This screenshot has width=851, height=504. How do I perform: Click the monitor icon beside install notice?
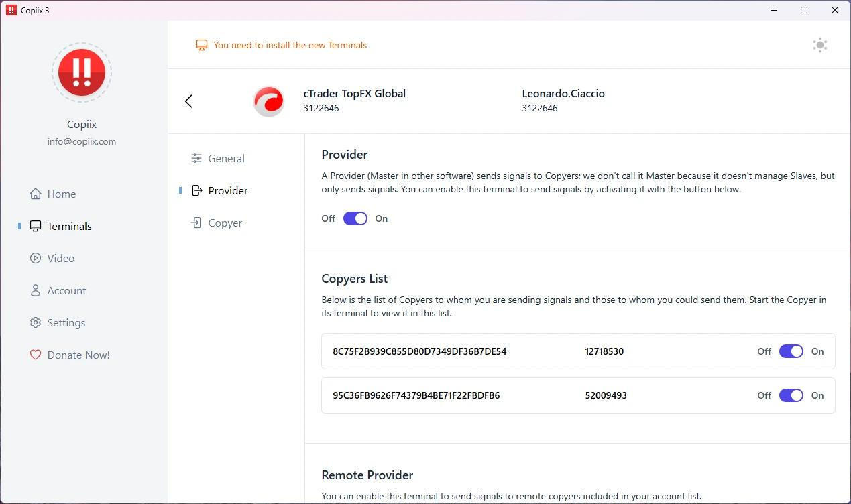coord(201,45)
